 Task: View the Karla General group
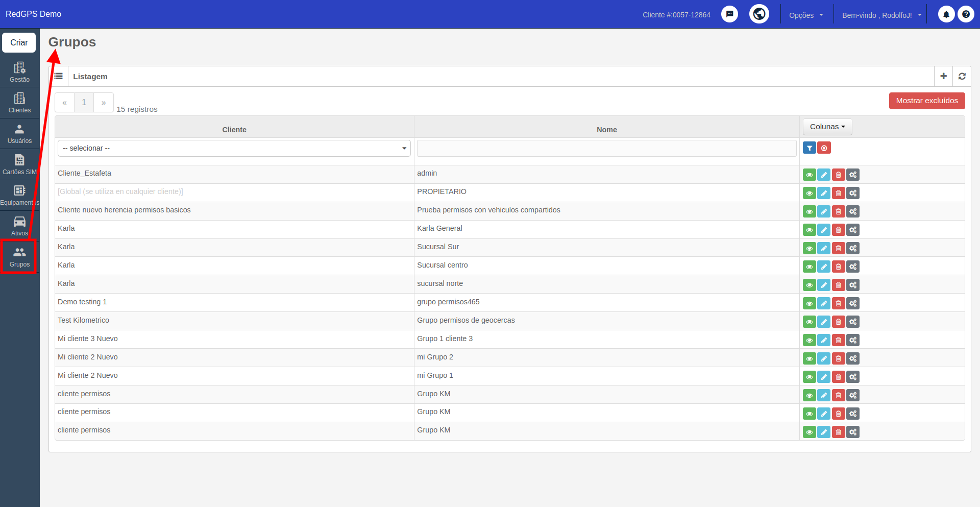point(810,230)
